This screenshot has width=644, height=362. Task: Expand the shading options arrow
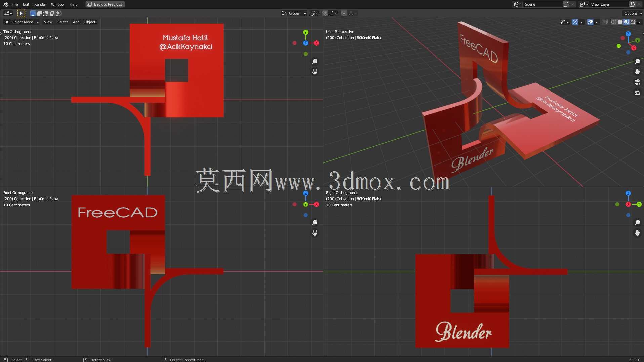pyautogui.click(x=639, y=22)
